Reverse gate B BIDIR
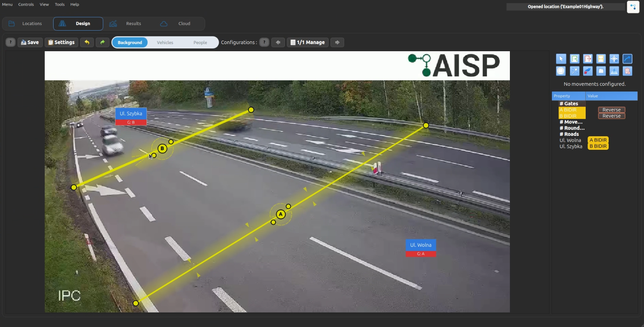 click(x=611, y=116)
